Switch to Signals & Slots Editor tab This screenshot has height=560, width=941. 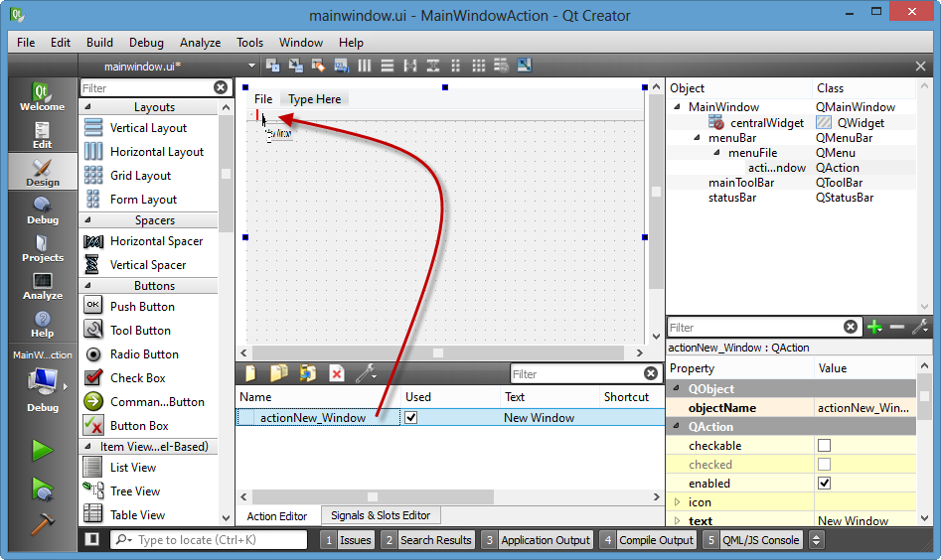coord(381,515)
